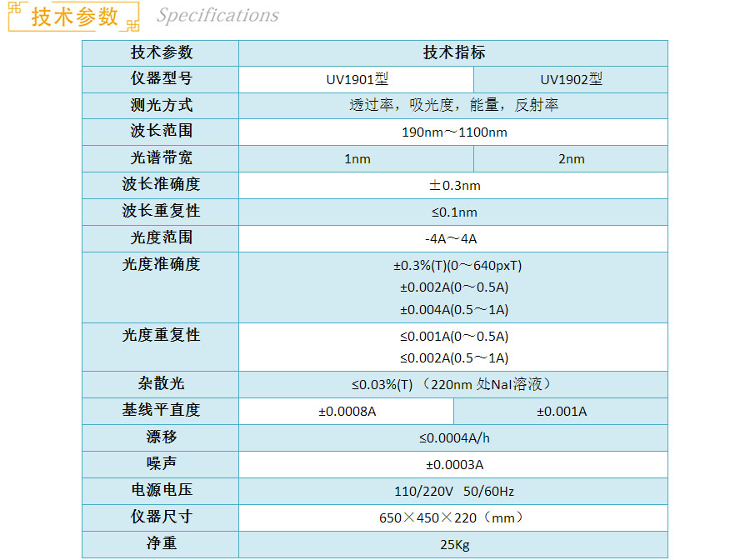Click the gray Specifications italic title
The image size is (750, 560).
tap(217, 16)
